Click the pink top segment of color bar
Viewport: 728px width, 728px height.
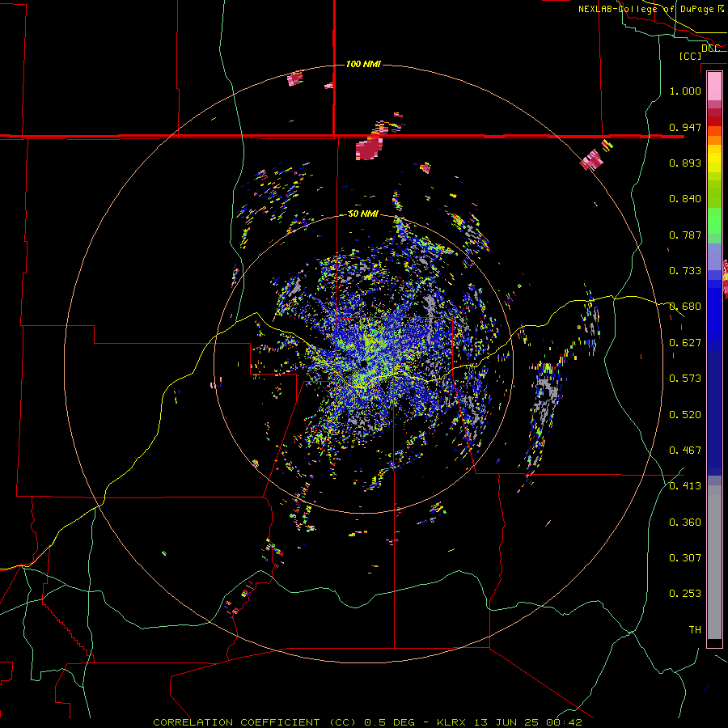(714, 86)
